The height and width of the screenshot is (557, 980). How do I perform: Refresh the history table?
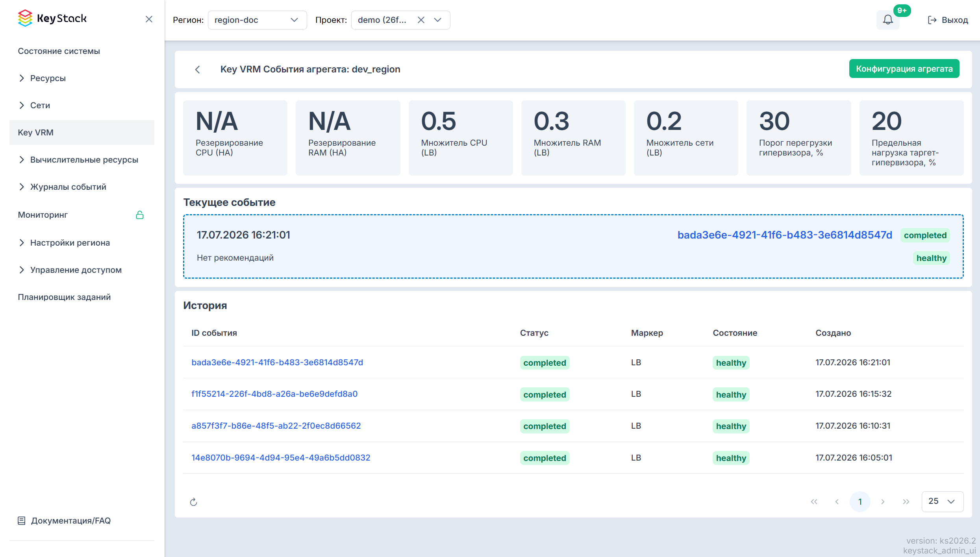click(193, 502)
